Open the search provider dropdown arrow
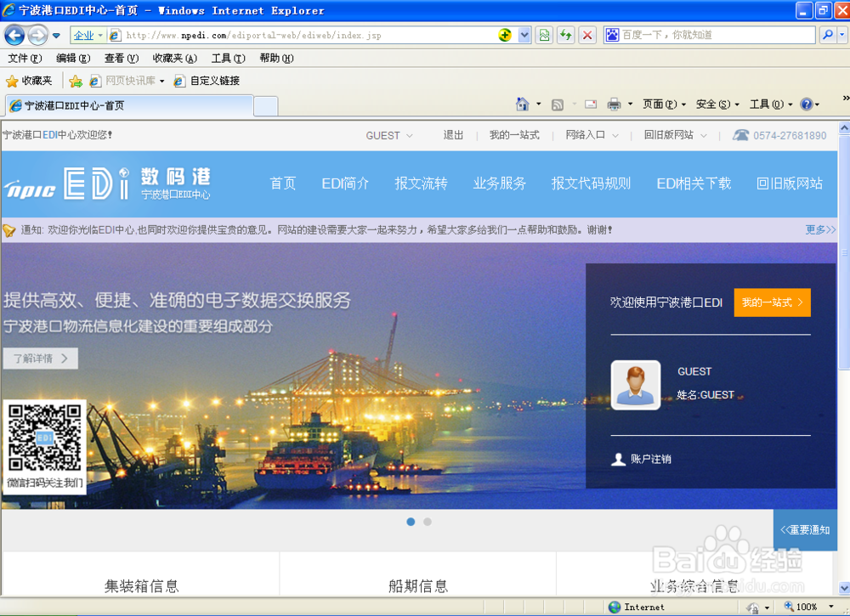 (x=841, y=35)
